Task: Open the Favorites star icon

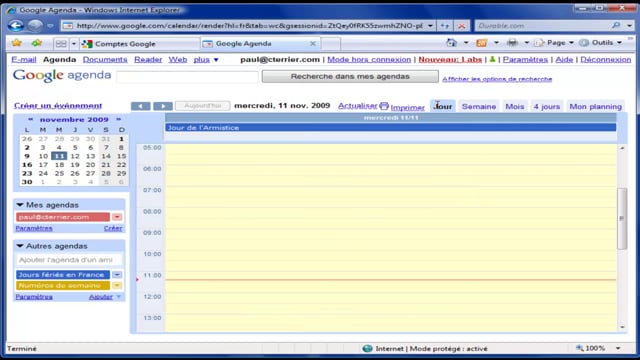Action: [x=16, y=43]
